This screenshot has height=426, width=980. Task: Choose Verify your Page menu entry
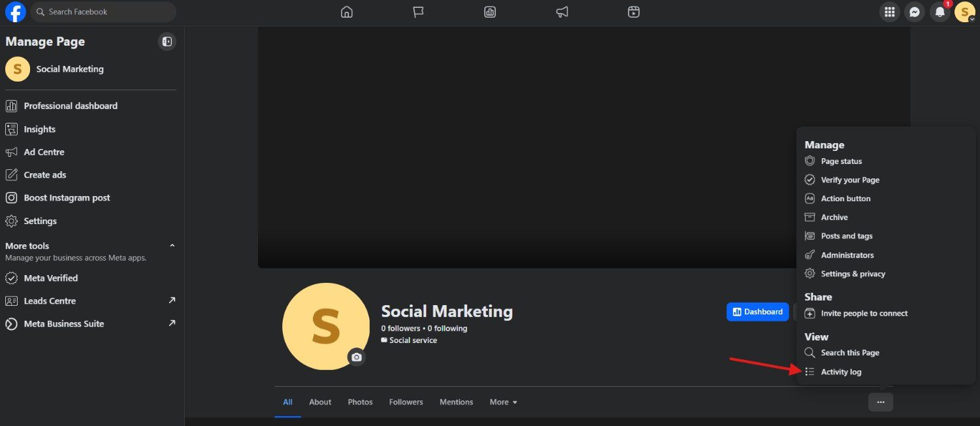click(850, 180)
